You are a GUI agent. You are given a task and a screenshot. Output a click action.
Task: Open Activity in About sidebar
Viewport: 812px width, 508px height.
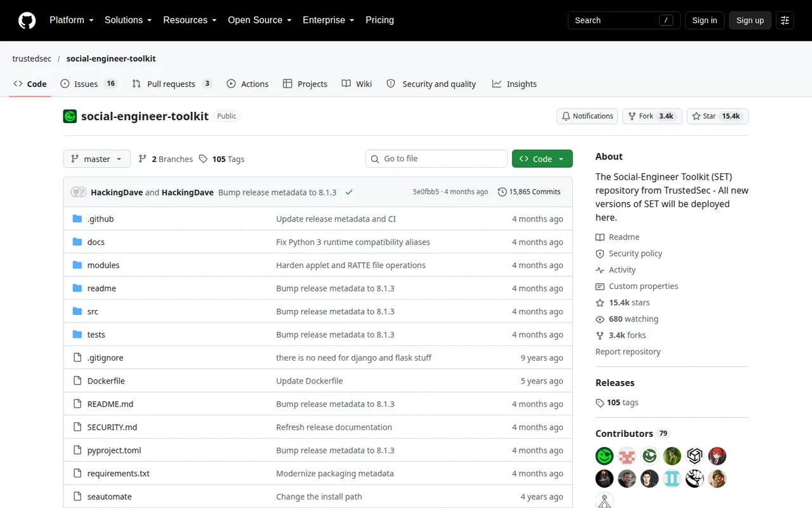click(615, 270)
